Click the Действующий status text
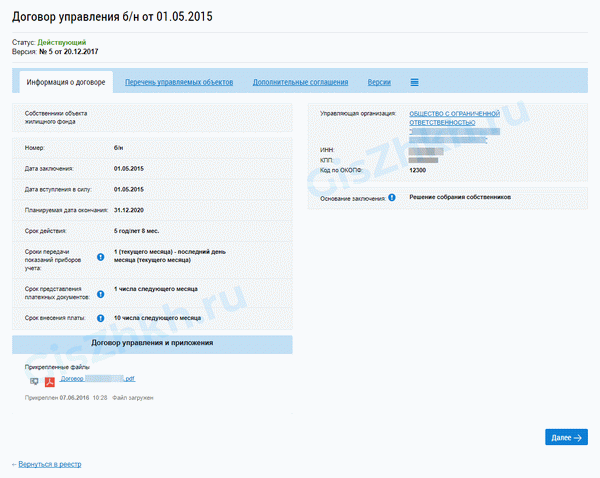 coord(53,43)
